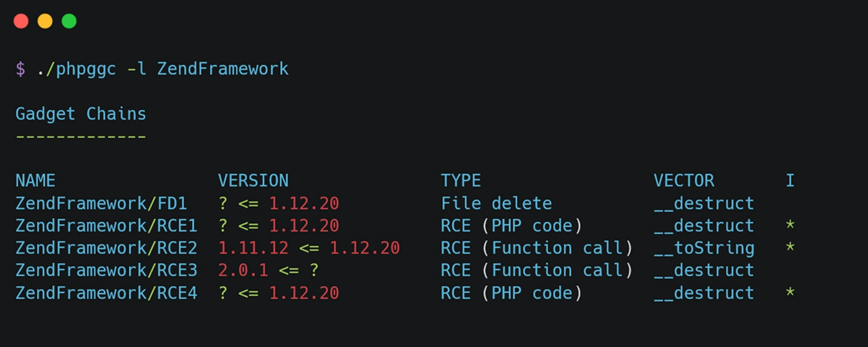Viewport: 868px width, 347px height.
Task: Click the TYPE column header
Action: (x=461, y=181)
